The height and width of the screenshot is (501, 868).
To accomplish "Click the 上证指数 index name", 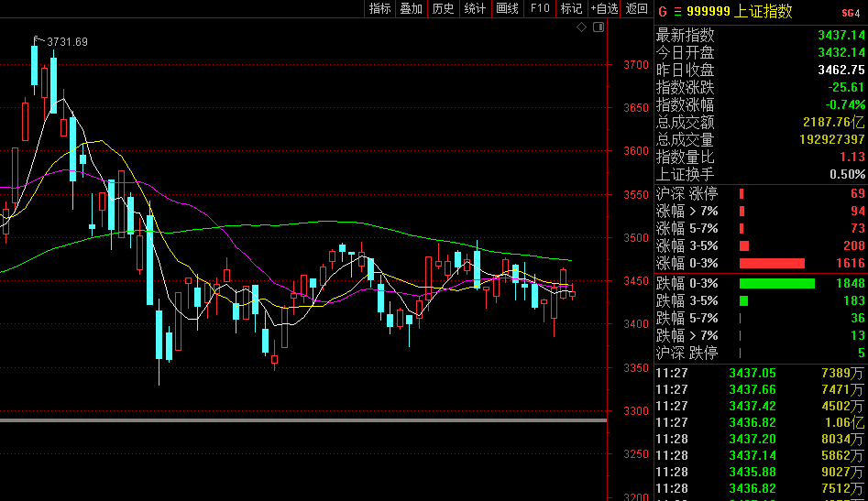I will (764, 12).
